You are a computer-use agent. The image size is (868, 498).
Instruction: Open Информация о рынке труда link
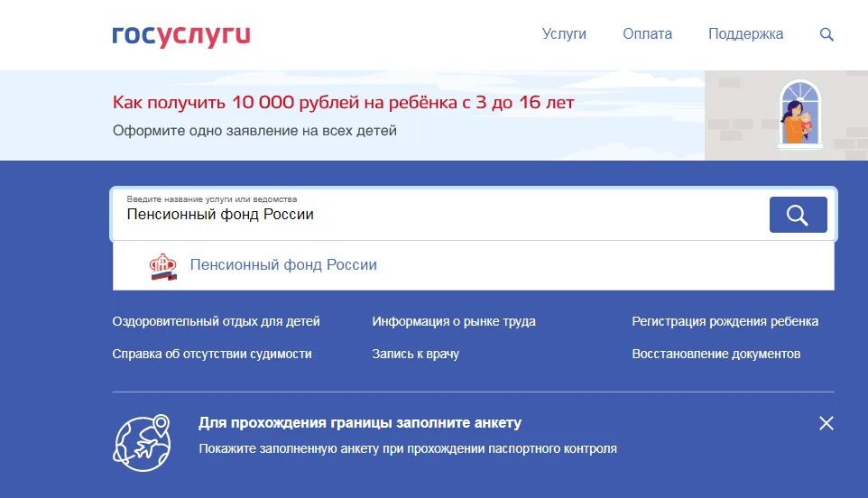(x=454, y=321)
